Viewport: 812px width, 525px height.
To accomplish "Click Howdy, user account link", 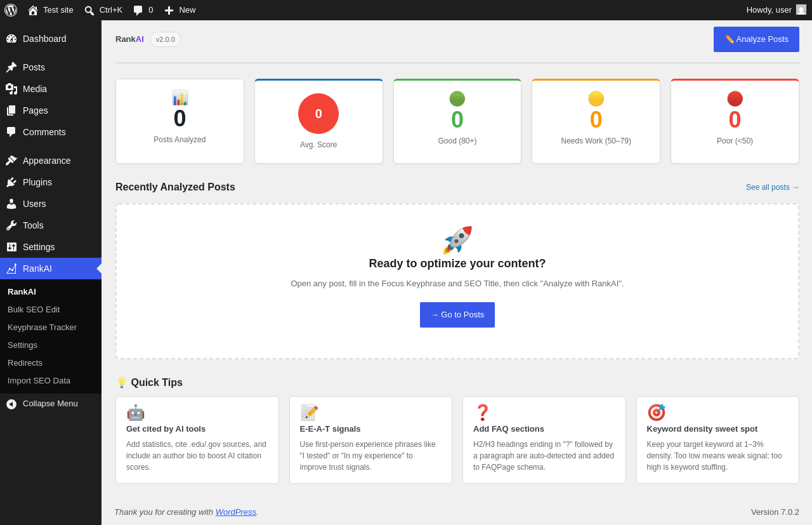I will coord(776,10).
